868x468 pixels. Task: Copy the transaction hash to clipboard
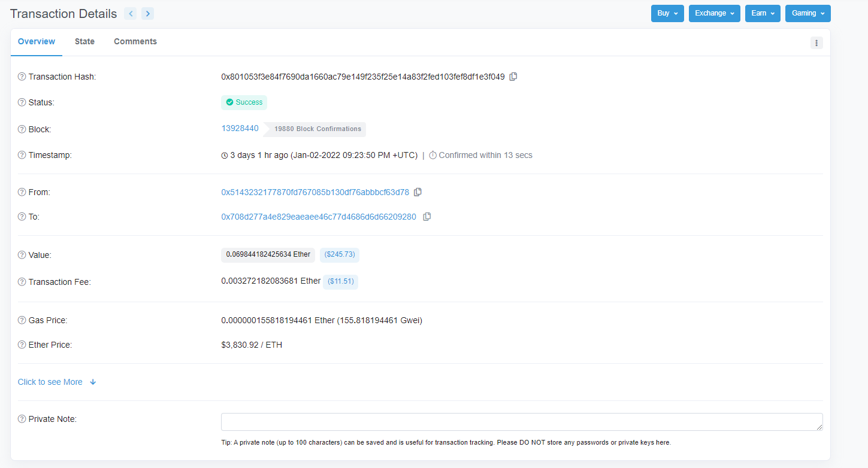coord(513,77)
